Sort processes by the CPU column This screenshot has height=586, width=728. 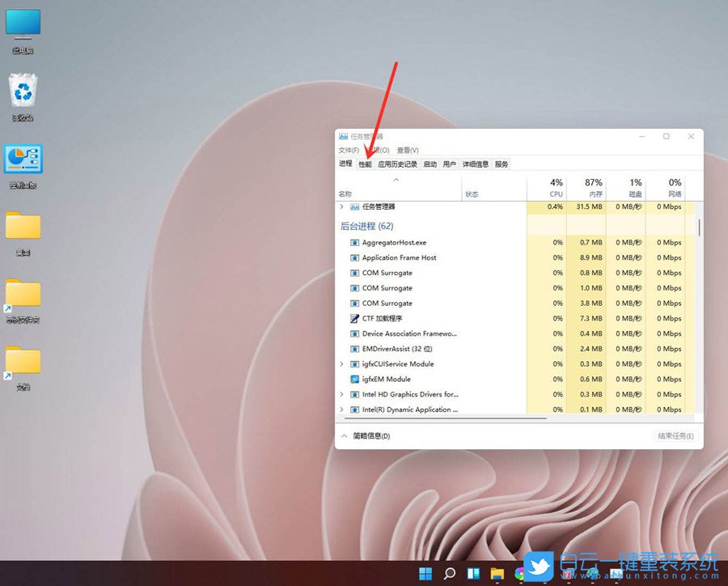[x=555, y=188]
